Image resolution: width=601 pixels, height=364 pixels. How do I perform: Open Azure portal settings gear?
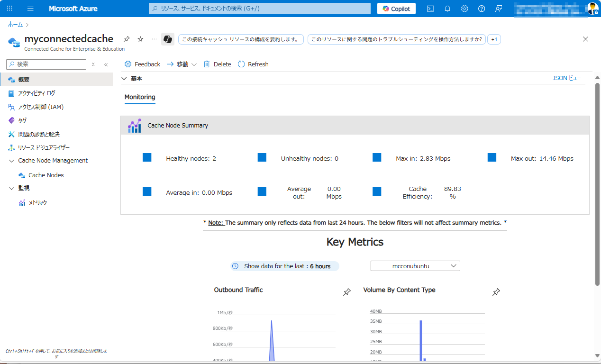click(x=464, y=8)
